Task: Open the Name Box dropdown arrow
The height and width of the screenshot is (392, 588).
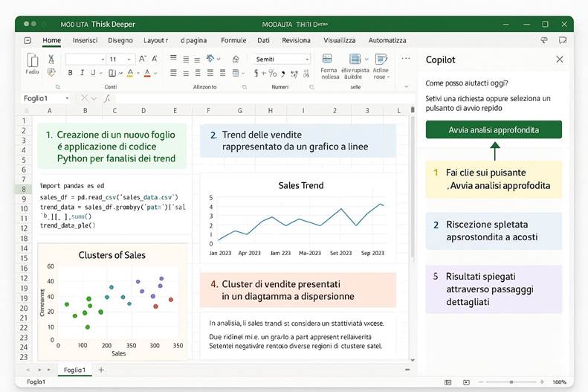Action: pos(67,98)
